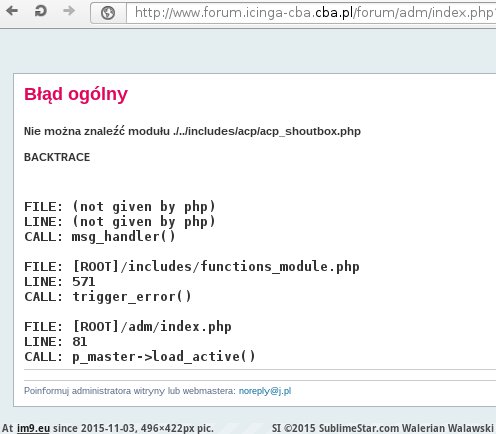496x434 pixels.
Task: Focus the URL address bar
Action: [312, 13]
